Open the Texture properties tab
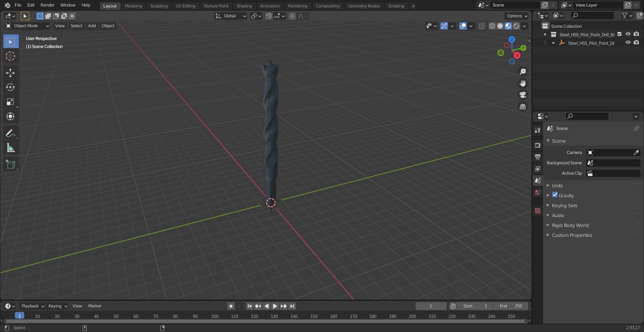644x332 pixels. pos(537,211)
